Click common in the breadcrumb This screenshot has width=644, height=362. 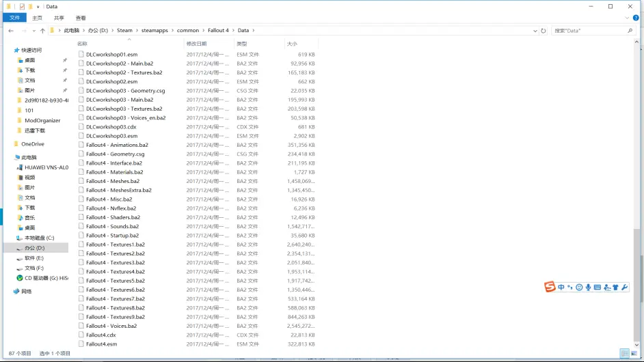[188, 30]
